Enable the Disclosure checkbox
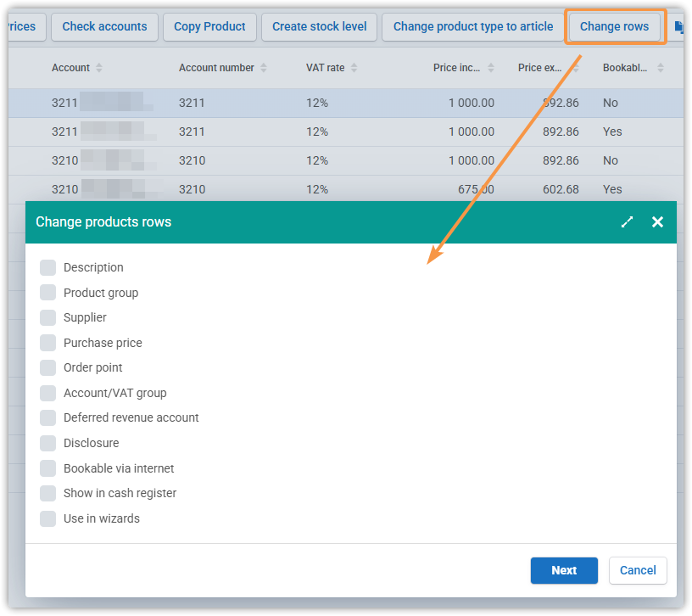 pyautogui.click(x=47, y=443)
